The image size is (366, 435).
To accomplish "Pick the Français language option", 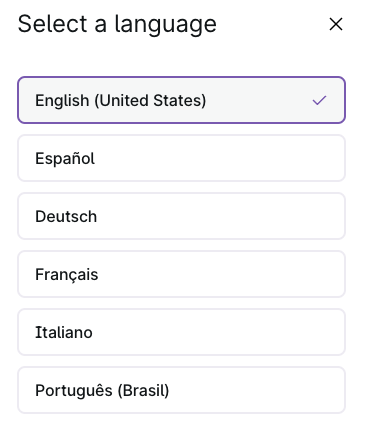I will coord(181,274).
